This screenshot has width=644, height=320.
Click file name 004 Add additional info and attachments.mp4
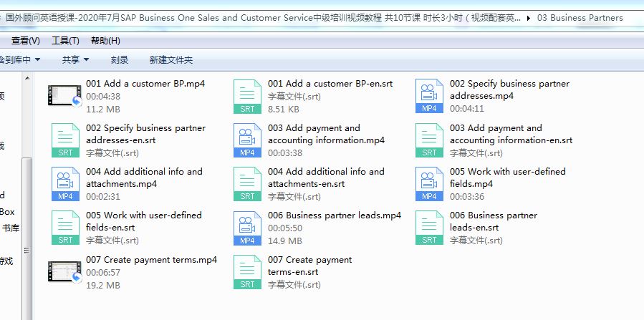[144, 178]
